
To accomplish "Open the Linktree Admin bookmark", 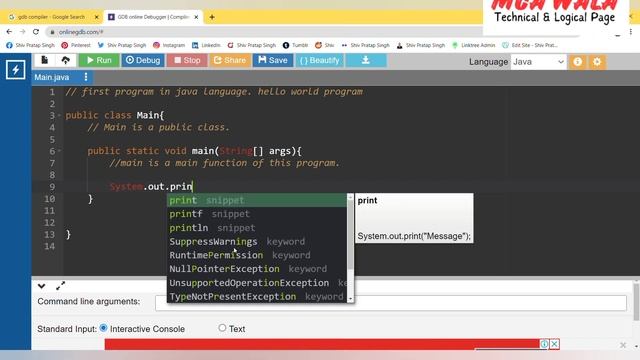I will pos(473,45).
